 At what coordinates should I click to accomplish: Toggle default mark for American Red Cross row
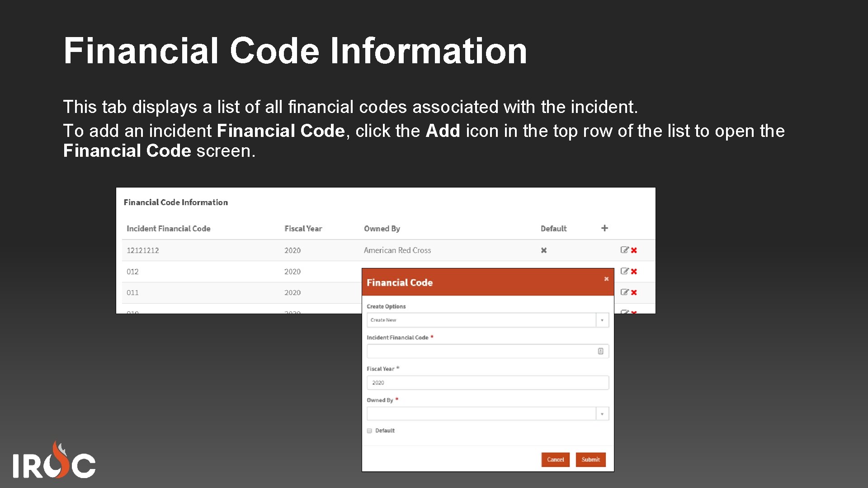[544, 250]
